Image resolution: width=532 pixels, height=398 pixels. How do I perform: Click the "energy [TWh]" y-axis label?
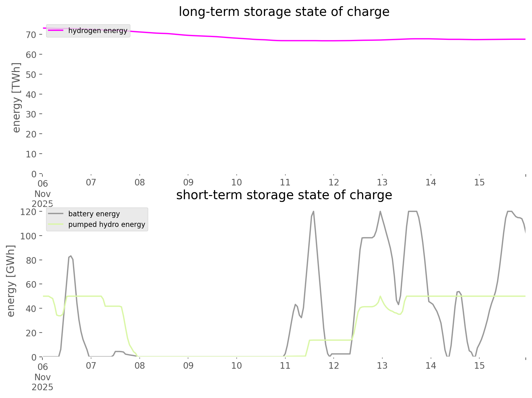(17, 98)
